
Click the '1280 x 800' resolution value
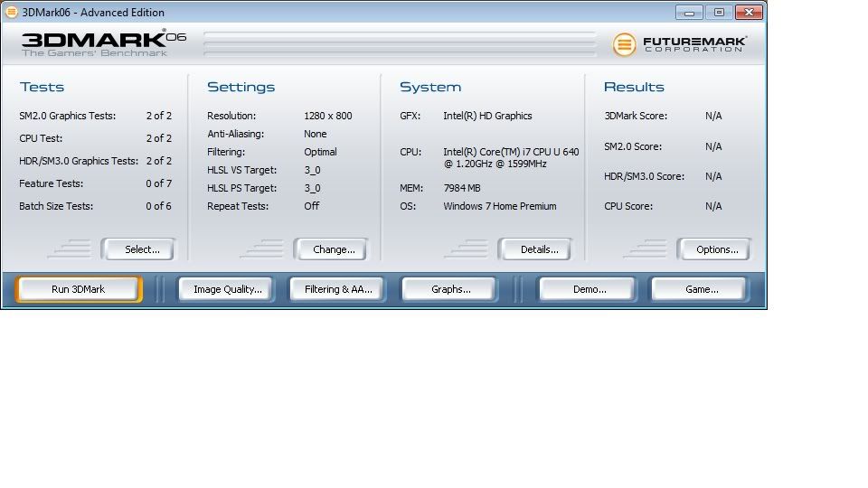point(327,116)
